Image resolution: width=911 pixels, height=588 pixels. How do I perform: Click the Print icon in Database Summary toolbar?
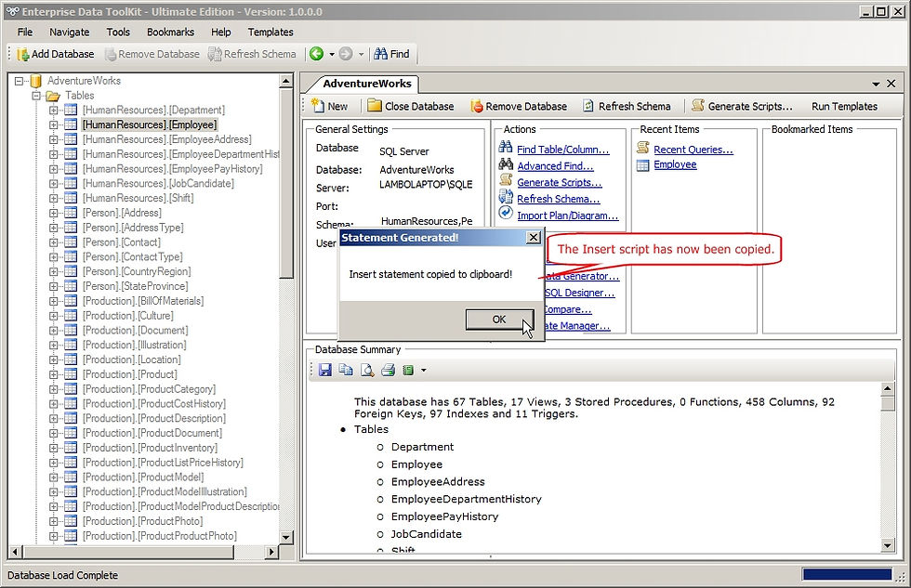pyautogui.click(x=389, y=370)
